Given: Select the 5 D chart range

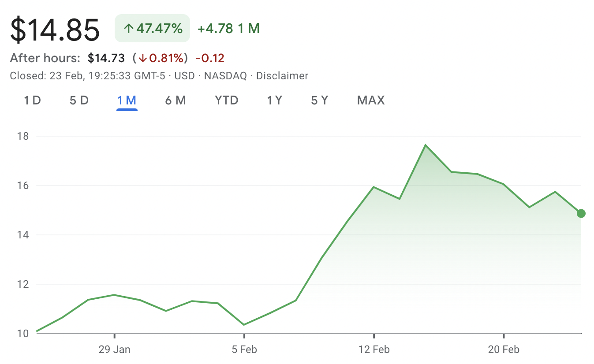Looking at the screenshot, I should click(79, 100).
